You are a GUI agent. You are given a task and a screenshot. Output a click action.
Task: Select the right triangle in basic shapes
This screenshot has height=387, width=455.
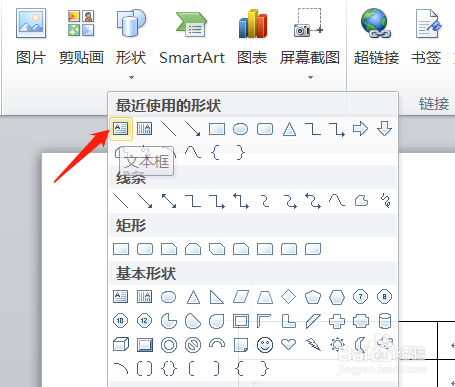point(217,297)
